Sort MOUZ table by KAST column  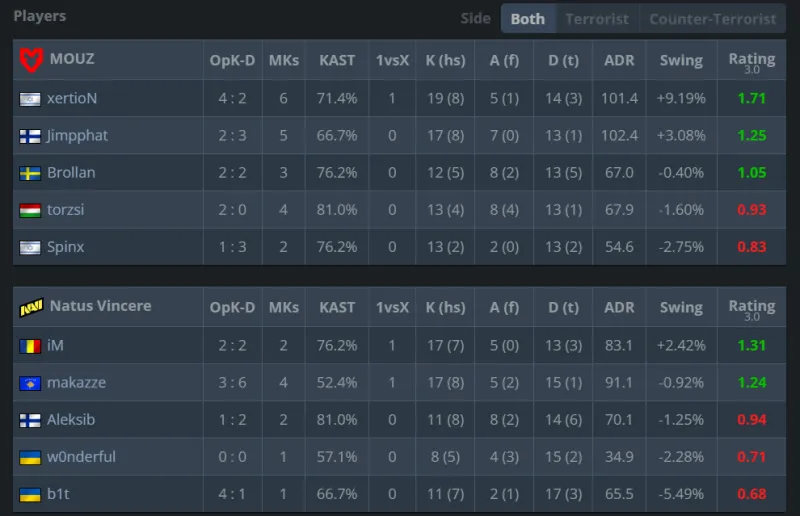pos(337,60)
